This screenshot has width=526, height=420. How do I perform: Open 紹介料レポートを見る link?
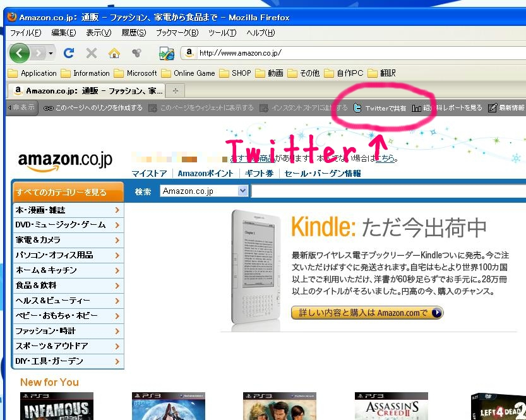click(452, 107)
